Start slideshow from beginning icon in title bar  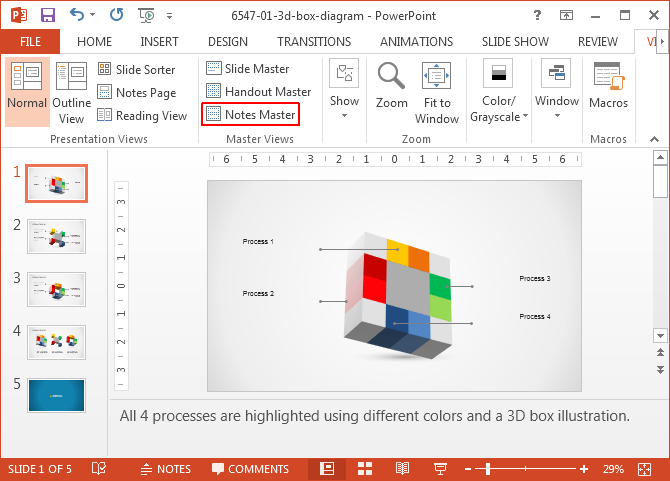point(146,16)
